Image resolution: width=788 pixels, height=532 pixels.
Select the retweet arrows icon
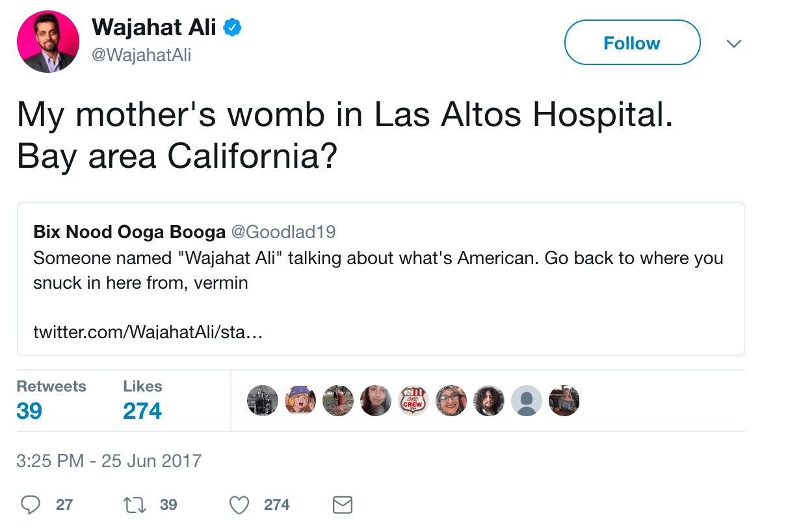click(134, 505)
